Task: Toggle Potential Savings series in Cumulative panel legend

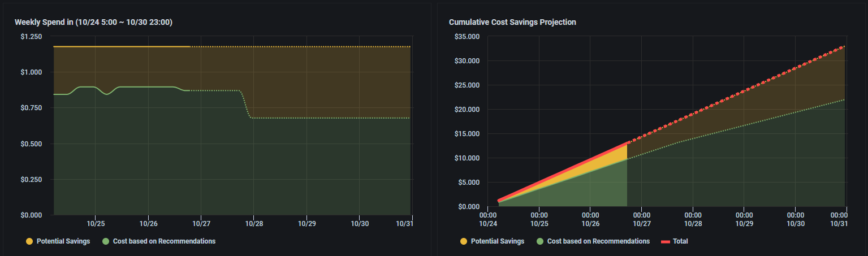Action: (x=497, y=241)
